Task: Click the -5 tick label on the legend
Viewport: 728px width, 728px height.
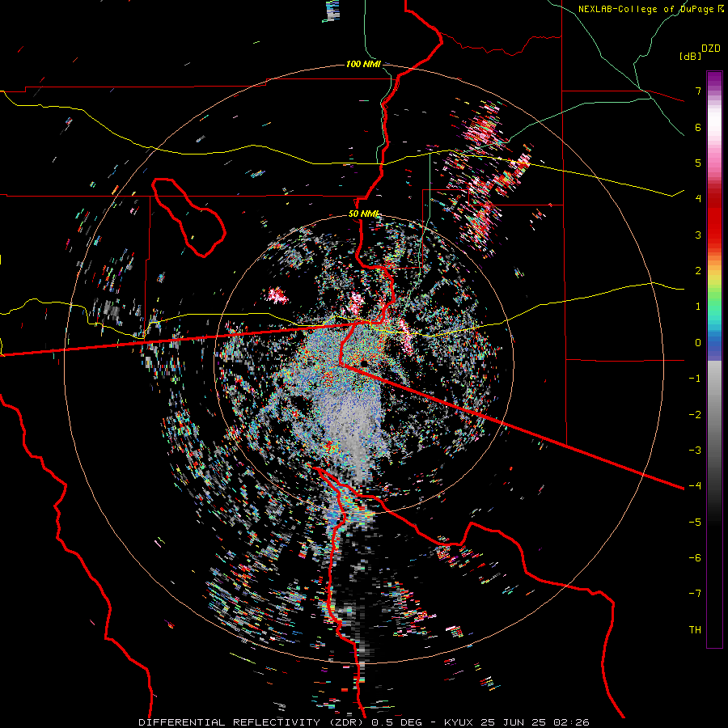Action: point(695,522)
